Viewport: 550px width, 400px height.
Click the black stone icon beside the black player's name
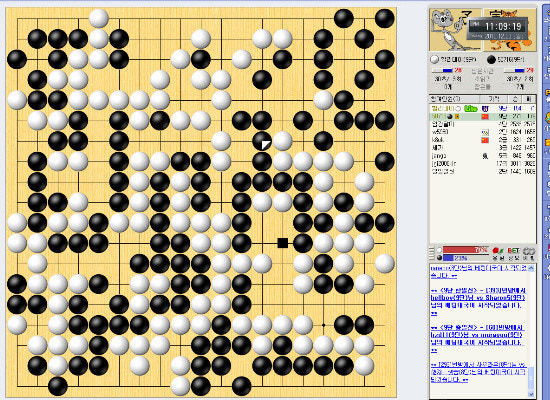tap(491, 59)
